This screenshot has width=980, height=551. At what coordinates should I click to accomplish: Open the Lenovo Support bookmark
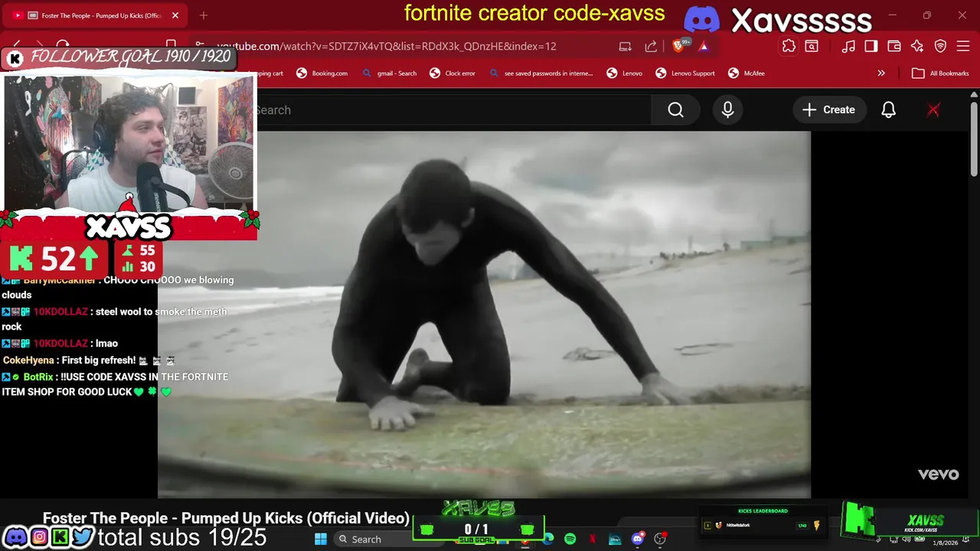pyautogui.click(x=685, y=73)
